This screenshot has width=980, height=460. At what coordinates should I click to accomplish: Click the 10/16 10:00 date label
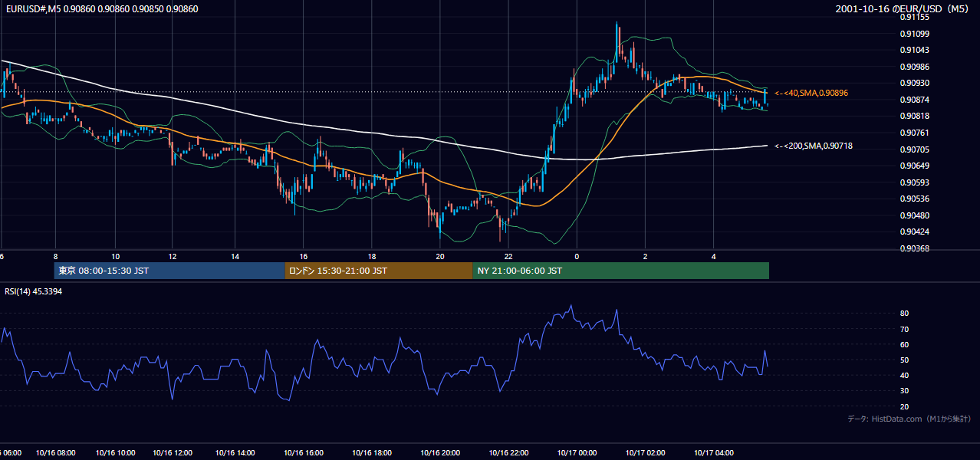click(115, 452)
